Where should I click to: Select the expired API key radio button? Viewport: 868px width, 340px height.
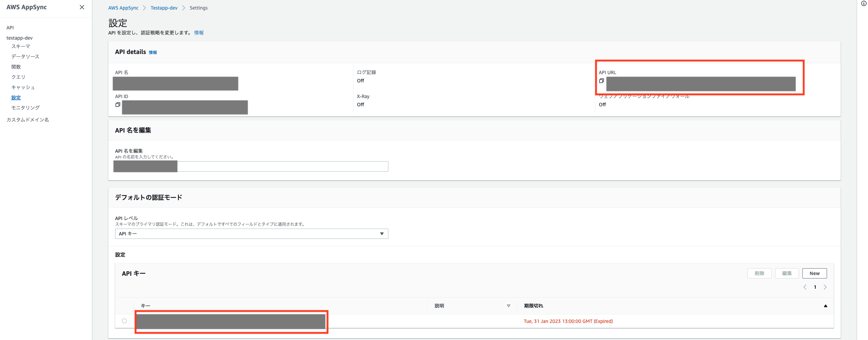(124, 321)
